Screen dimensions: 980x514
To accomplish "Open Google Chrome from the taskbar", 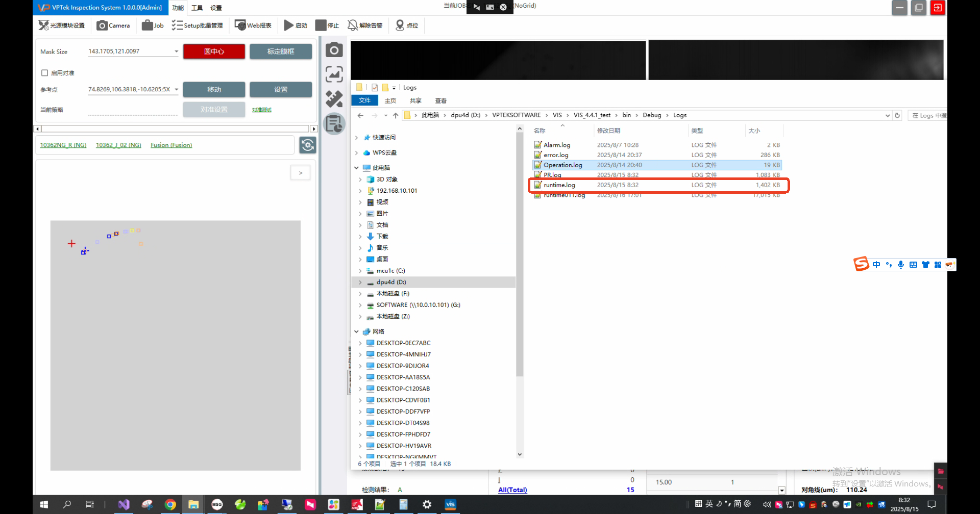I will tap(170, 504).
